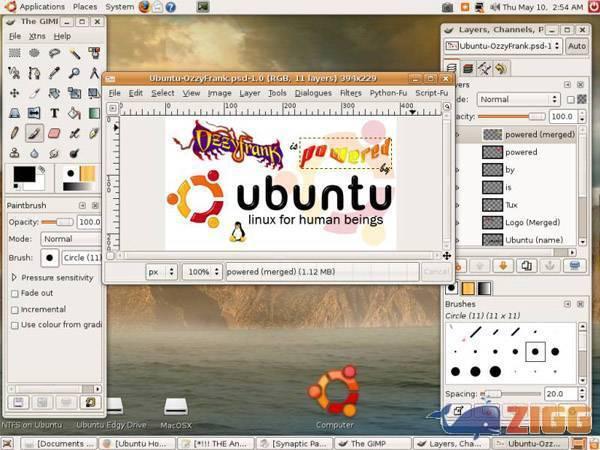Reset tool options to default values
Screen dimensions: 600x450
tap(90, 402)
